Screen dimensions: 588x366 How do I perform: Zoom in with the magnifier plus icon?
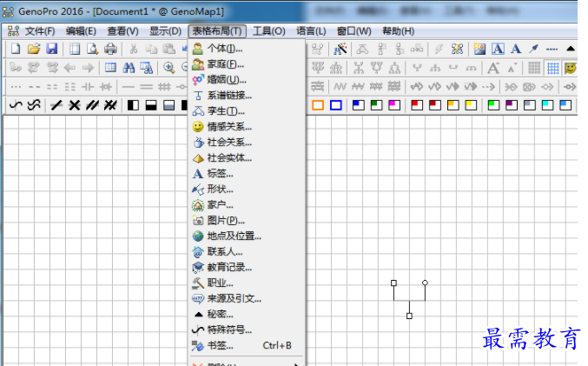coord(169,68)
